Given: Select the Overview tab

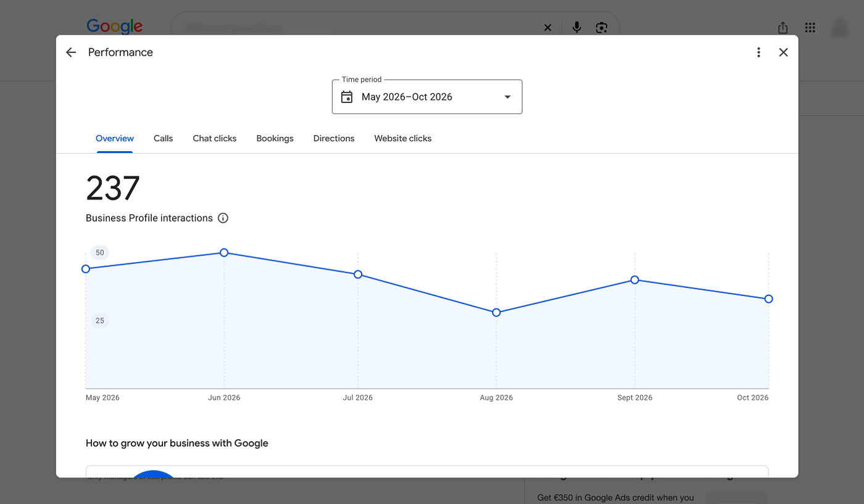Looking at the screenshot, I should (x=115, y=138).
